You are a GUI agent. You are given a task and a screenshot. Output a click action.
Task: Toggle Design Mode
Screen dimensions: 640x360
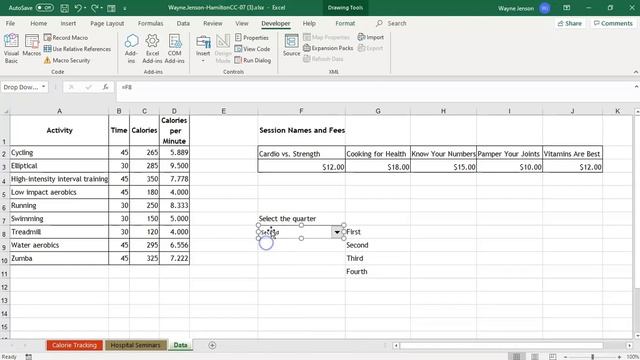[223, 49]
